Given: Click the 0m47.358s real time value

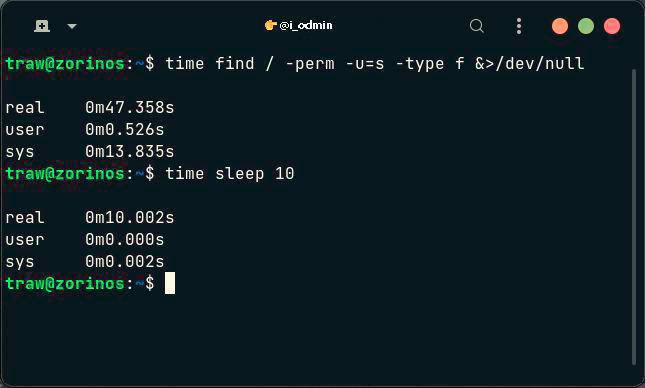Looking at the screenshot, I should pyautogui.click(x=130, y=108).
